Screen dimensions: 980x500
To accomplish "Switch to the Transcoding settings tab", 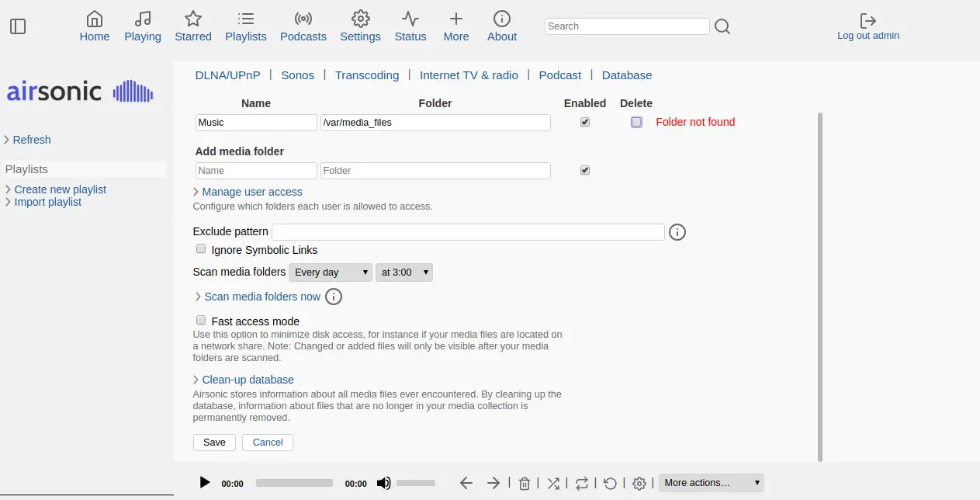I will [x=367, y=75].
